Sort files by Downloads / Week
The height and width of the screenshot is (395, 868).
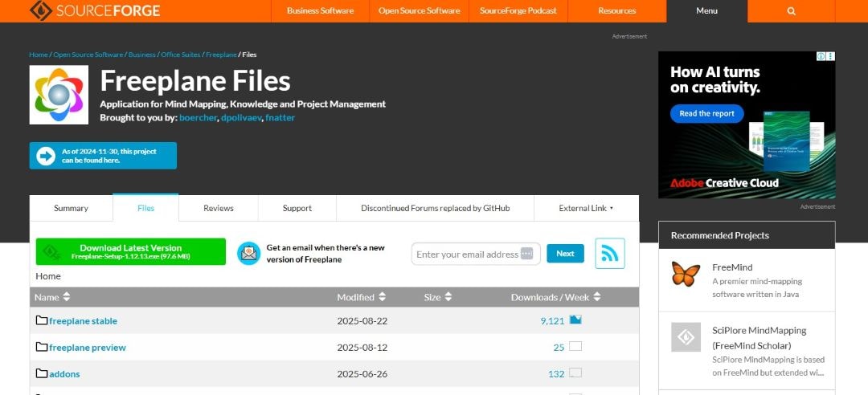point(556,297)
